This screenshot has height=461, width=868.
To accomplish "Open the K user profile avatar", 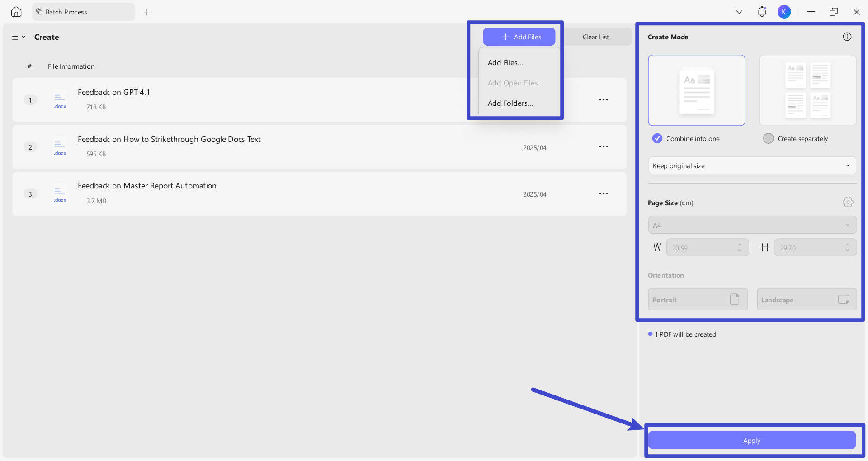I will tap(784, 12).
